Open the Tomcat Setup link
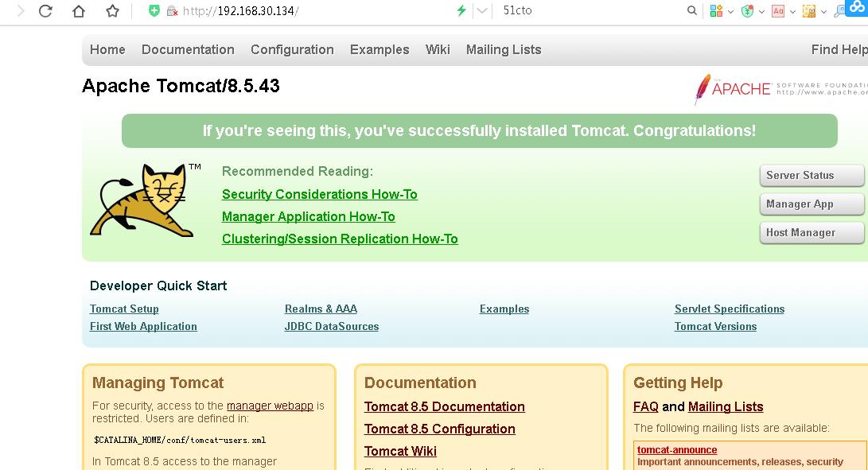This screenshot has width=868, height=470. coord(124,309)
